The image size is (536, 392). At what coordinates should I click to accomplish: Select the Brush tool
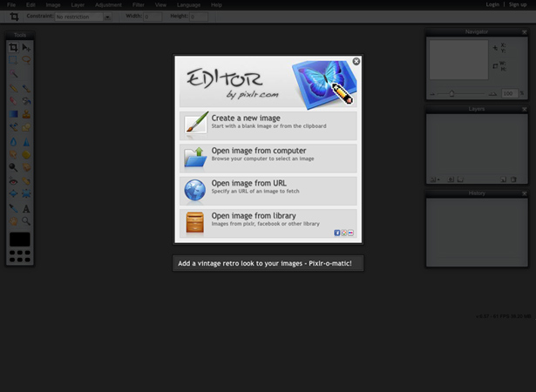(x=26, y=88)
